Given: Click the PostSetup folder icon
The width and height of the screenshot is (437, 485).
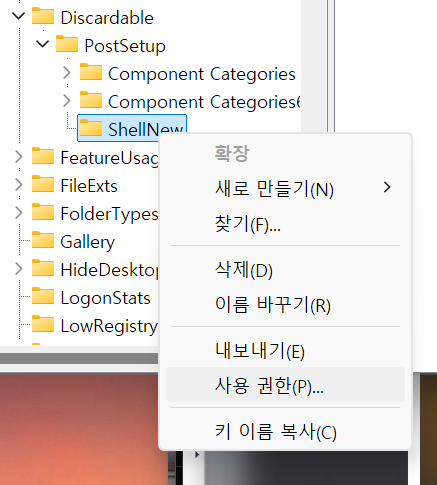Looking at the screenshot, I should coord(67,44).
